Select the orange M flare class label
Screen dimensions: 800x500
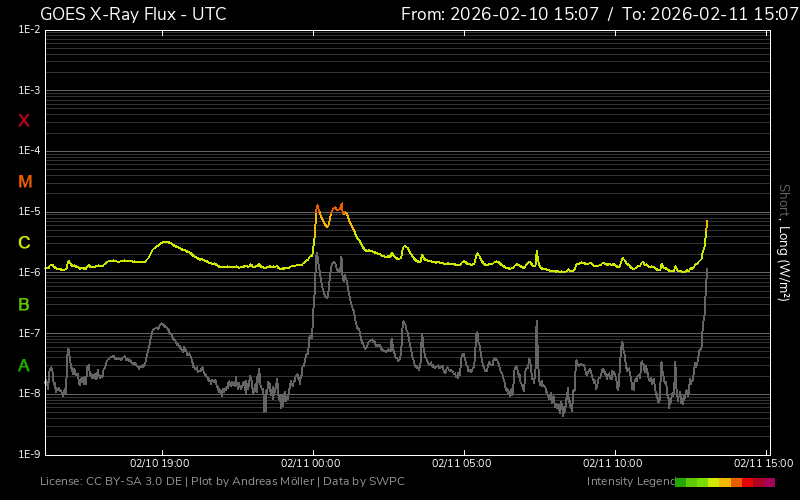(25, 182)
